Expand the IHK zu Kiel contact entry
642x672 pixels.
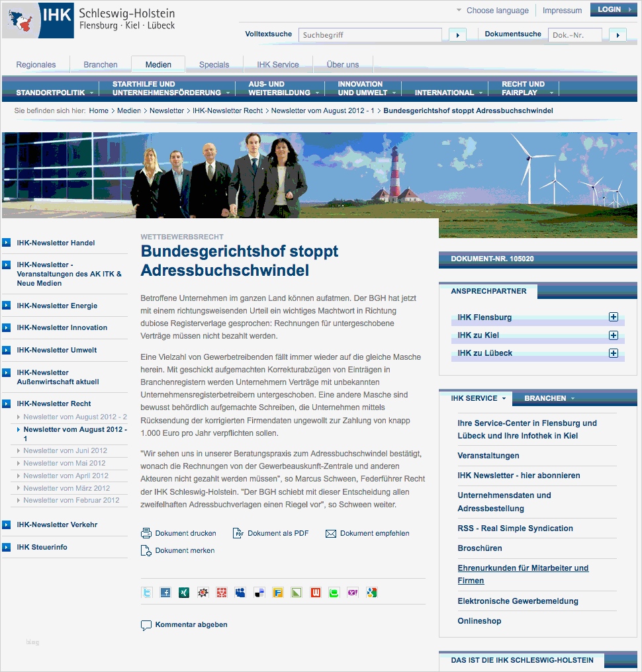[615, 335]
